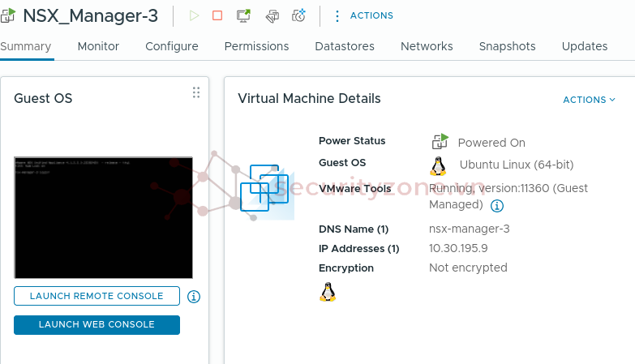
Task: Expand the DNS Name (1) entry
Action: coord(353,229)
